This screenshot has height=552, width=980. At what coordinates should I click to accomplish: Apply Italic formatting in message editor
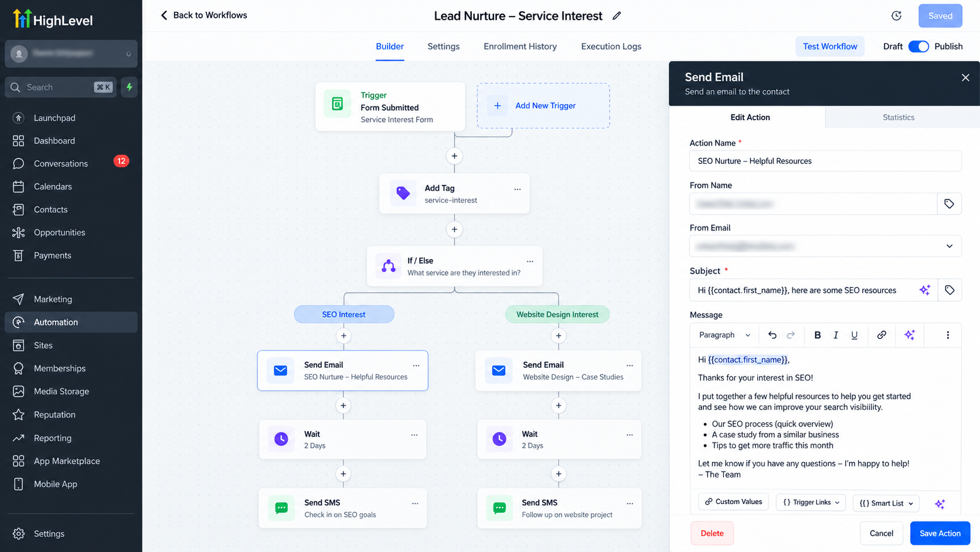(x=836, y=335)
